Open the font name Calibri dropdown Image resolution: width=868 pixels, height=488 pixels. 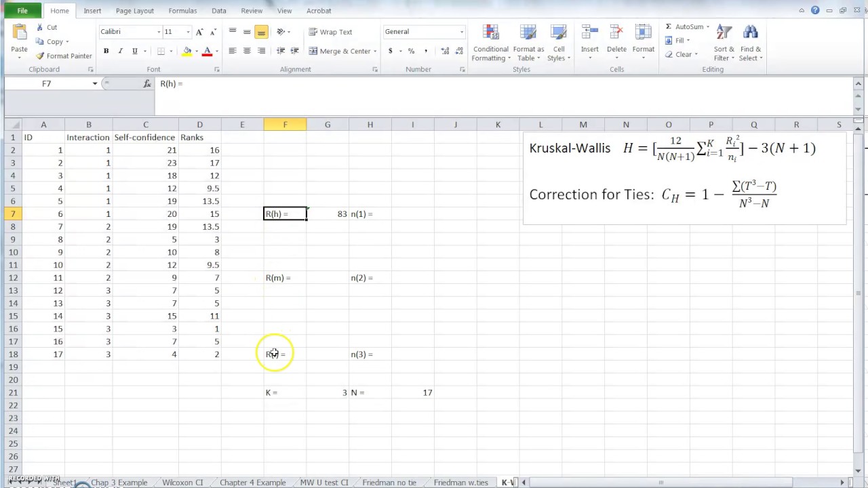point(159,32)
